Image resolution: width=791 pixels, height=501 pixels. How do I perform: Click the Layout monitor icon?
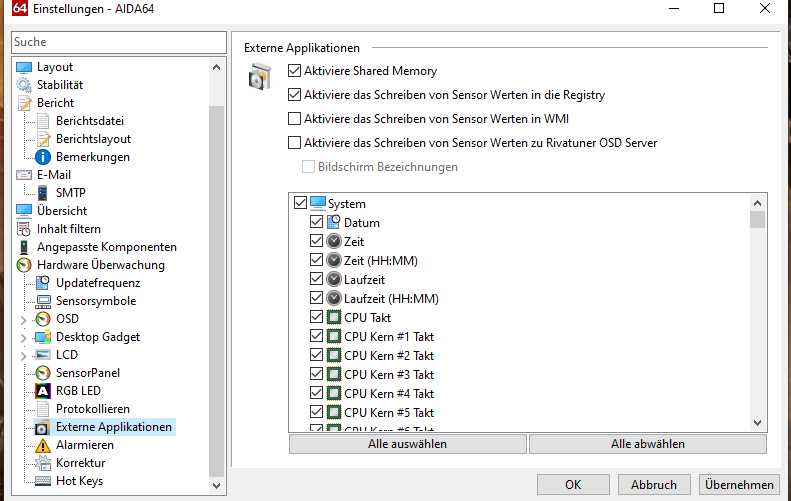[24, 67]
